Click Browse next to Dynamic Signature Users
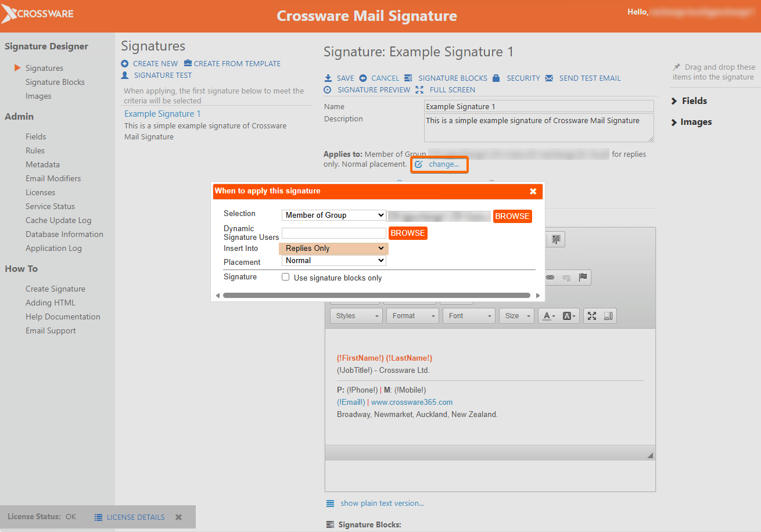 408,233
